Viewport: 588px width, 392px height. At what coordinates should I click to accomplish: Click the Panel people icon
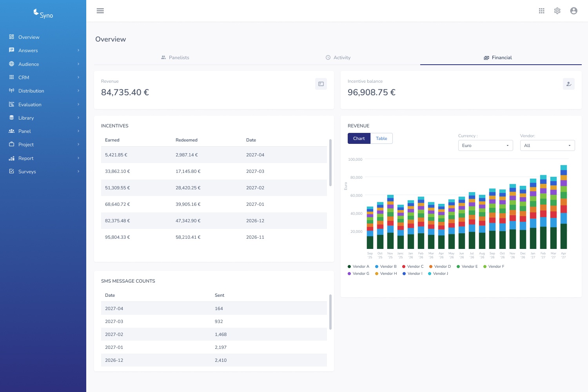12,131
